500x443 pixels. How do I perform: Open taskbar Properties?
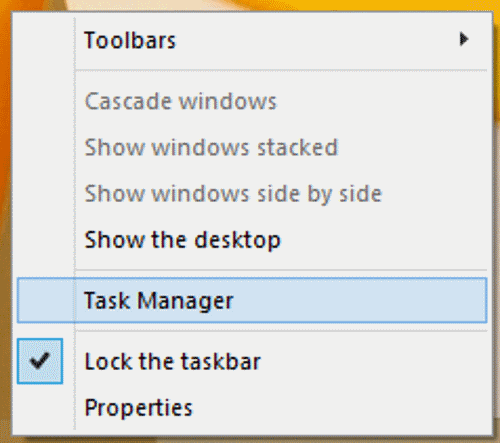252,407
